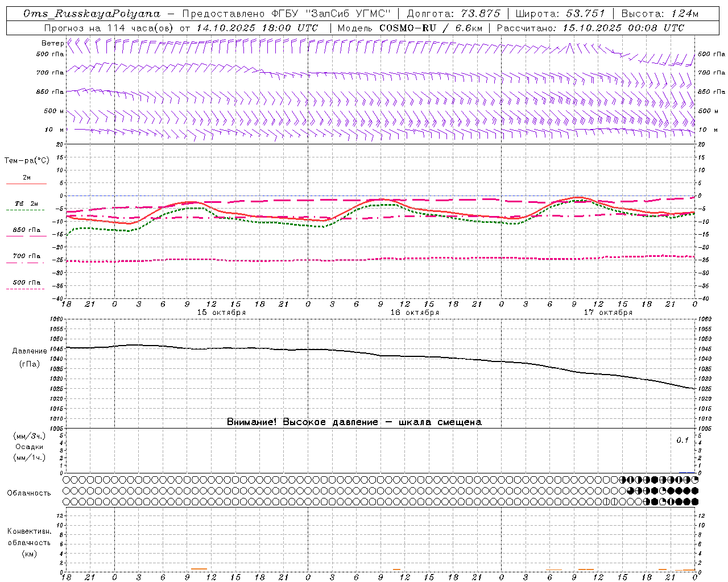Click the Модель COSMO-RU / 6.6км label
The image size is (728, 582).
tap(409, 28)
